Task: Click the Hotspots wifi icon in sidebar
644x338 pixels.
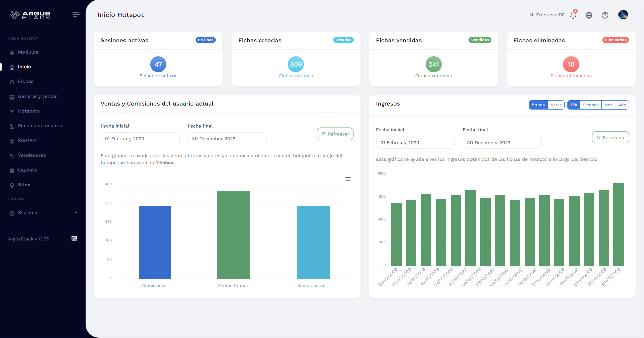Action: (x=12, y=111)
